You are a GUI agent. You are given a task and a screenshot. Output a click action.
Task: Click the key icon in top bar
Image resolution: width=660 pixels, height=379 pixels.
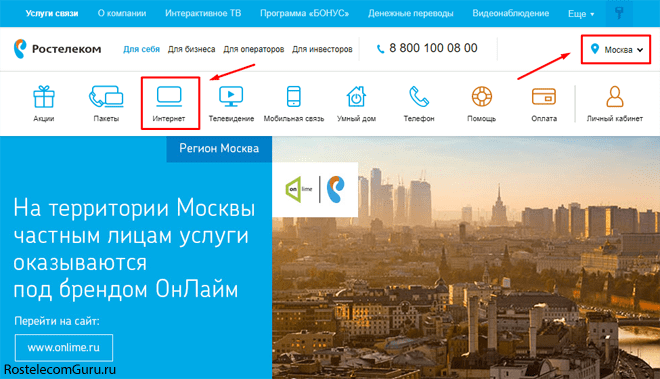(619, 13)
